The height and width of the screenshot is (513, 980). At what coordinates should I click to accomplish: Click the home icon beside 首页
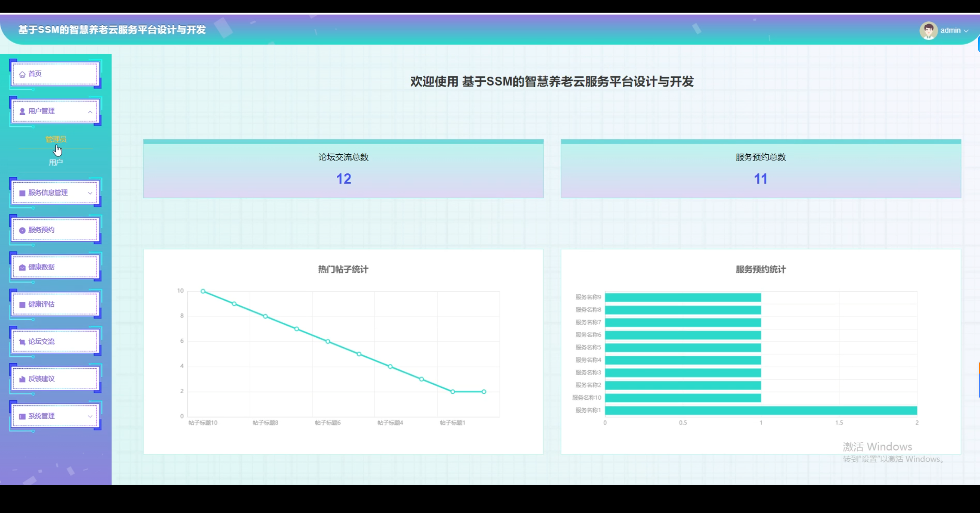pos(22,74)
